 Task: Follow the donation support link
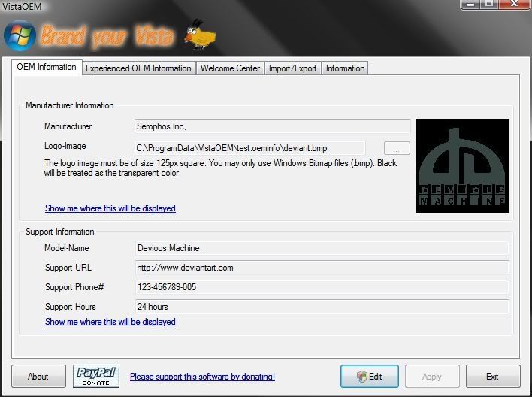click(x=202, y=377)
